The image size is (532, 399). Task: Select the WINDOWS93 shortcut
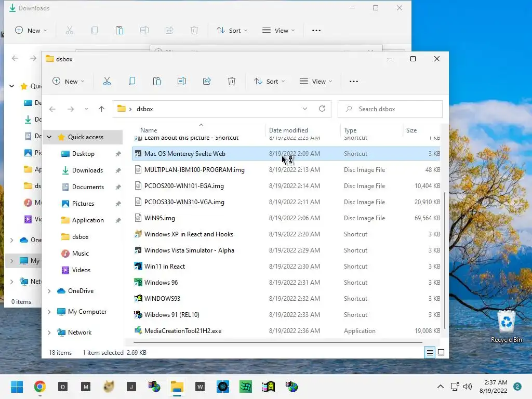[x=286, y=299]
